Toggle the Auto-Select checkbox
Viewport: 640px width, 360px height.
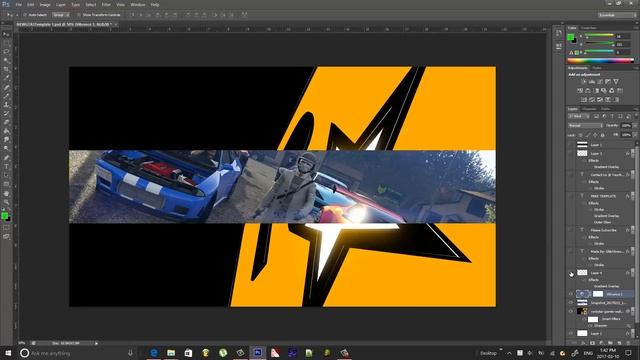[24, 15]
